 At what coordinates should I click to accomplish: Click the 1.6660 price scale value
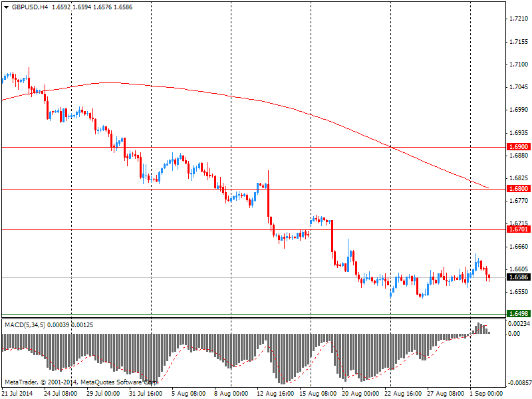pyautogui.click(x=519, y=246)
